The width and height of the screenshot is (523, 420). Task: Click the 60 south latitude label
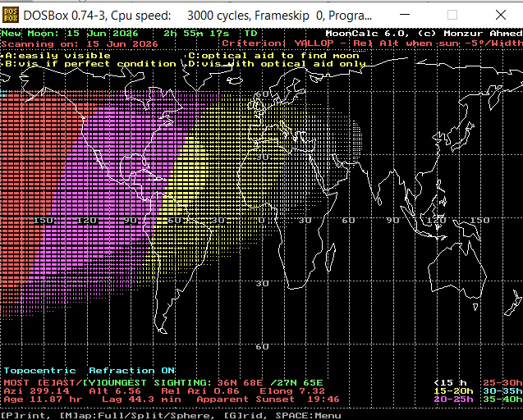[x=262, y=347]
